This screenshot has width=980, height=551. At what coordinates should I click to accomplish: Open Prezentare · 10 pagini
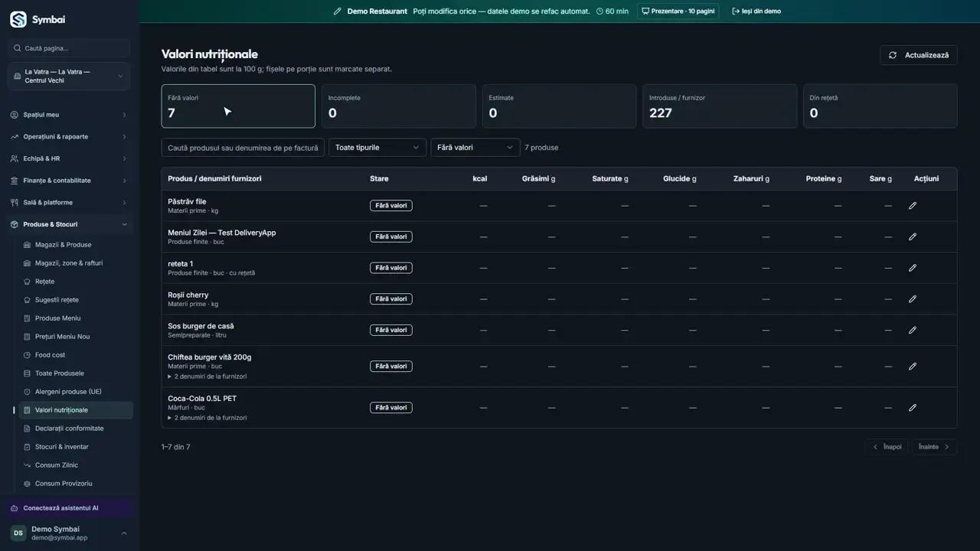(x=678, y=11)
